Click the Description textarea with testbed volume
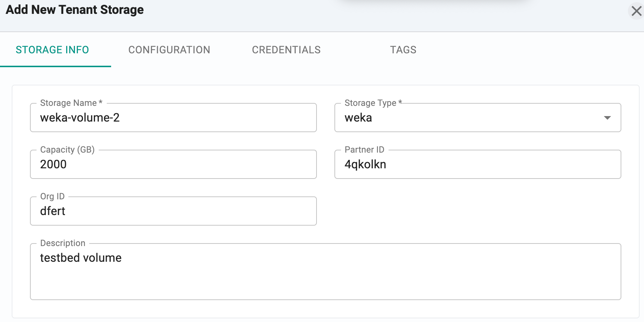 [326, 272]
